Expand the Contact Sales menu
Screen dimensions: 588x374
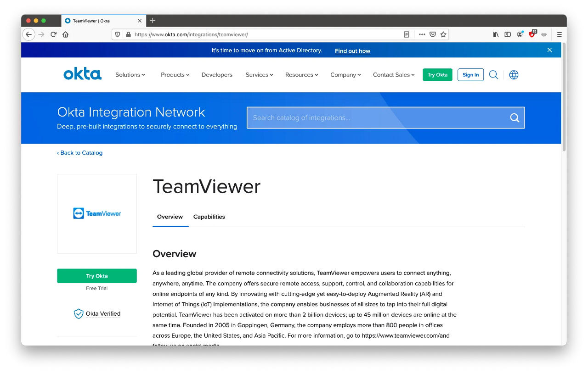tap(394, 75)
